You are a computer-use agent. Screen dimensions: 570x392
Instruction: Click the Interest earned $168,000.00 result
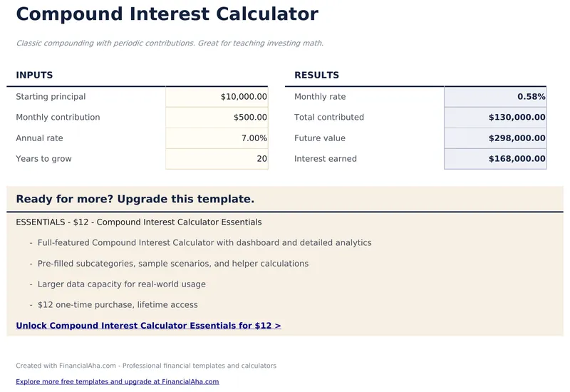[495, 159]
